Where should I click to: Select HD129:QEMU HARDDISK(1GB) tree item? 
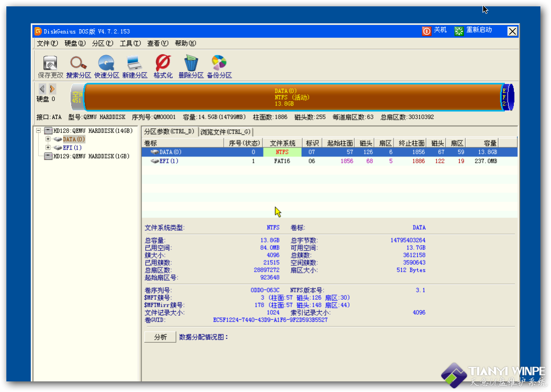tap(91, 156)
